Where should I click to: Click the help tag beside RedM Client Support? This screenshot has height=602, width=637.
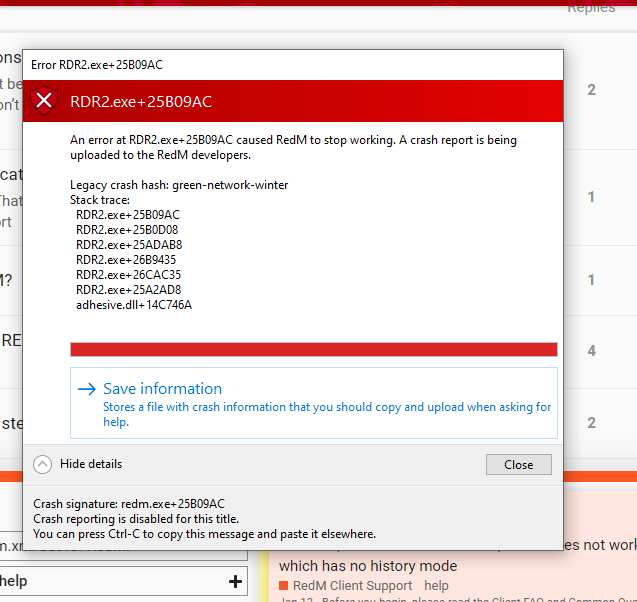[x=436, y=586]
